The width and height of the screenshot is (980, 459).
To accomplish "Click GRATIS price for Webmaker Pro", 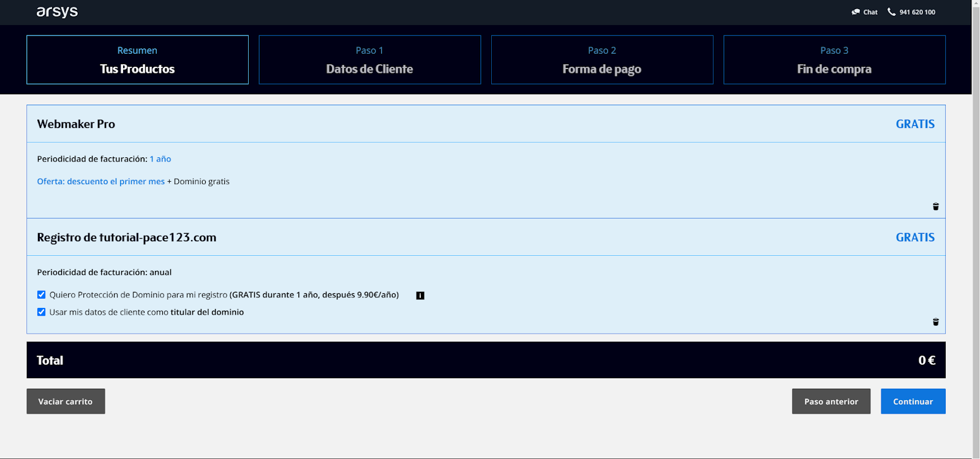I will click(x=915, y=124).
